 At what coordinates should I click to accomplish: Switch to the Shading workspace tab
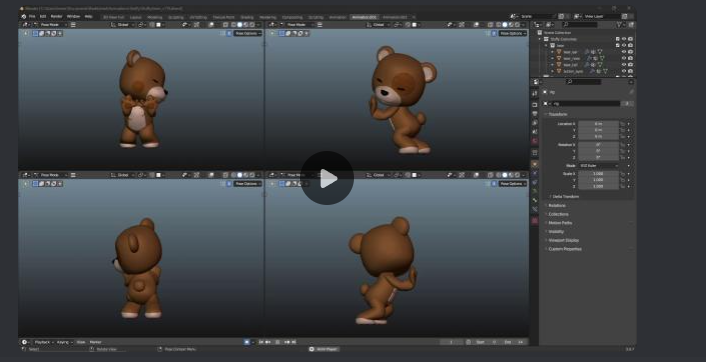tap(247, 17)
